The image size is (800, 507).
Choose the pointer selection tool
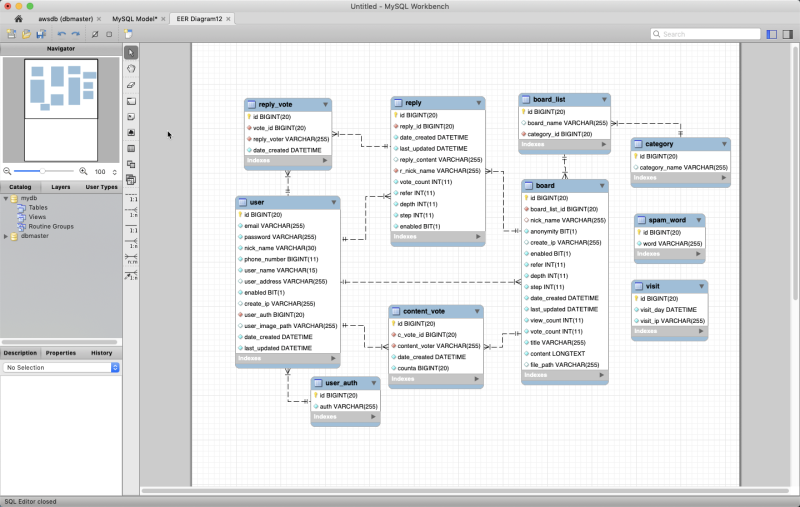tap(131, 52)
